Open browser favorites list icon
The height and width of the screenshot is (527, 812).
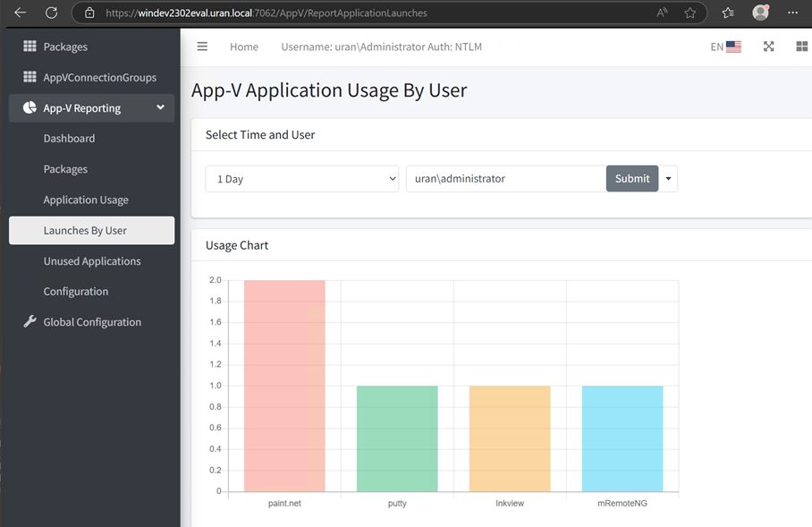click(728, 13)
